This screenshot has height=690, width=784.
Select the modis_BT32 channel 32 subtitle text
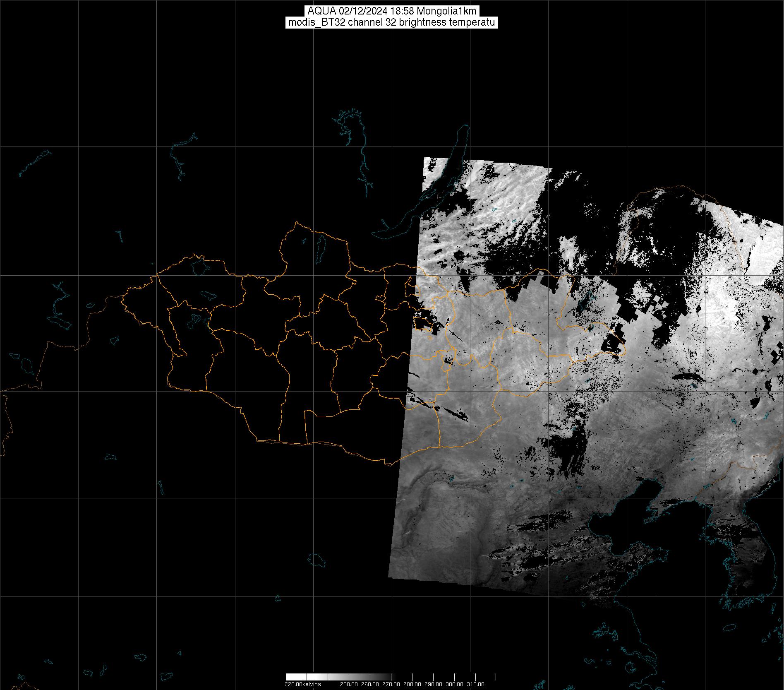click(x=391, y=22)
